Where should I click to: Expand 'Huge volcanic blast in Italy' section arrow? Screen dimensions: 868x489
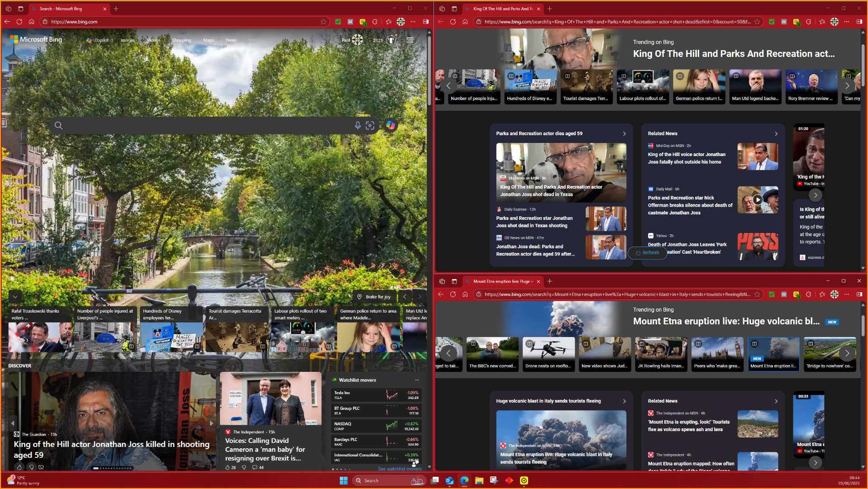pos(624,401)
